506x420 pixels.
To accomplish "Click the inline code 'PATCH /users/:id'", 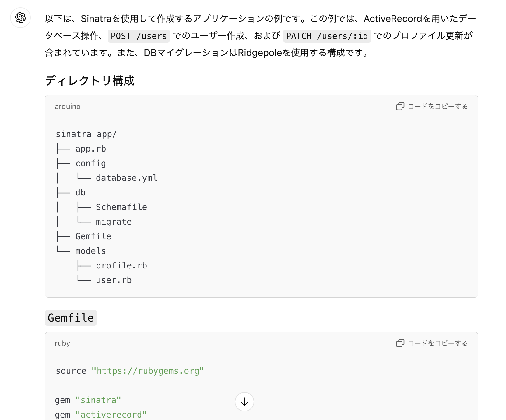I will 327,36.
